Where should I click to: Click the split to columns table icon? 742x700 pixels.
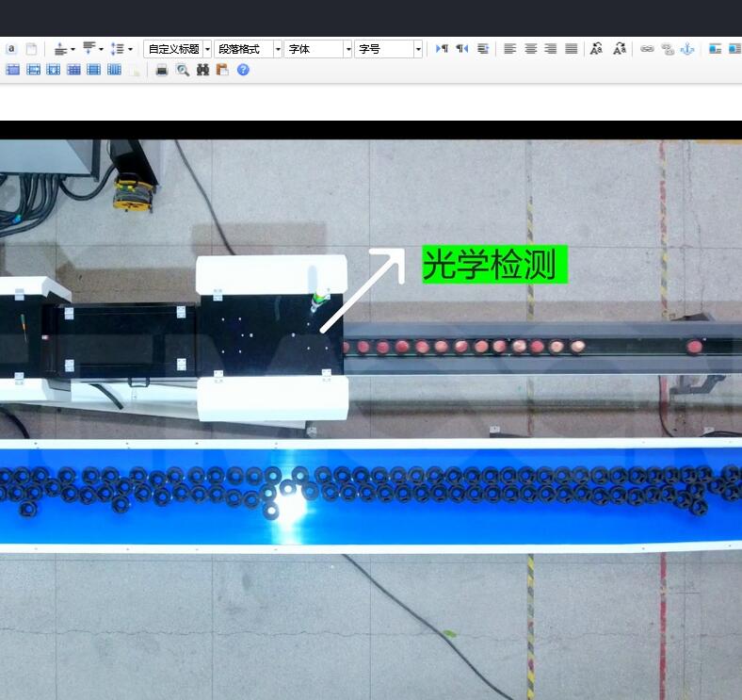[114, 70]
